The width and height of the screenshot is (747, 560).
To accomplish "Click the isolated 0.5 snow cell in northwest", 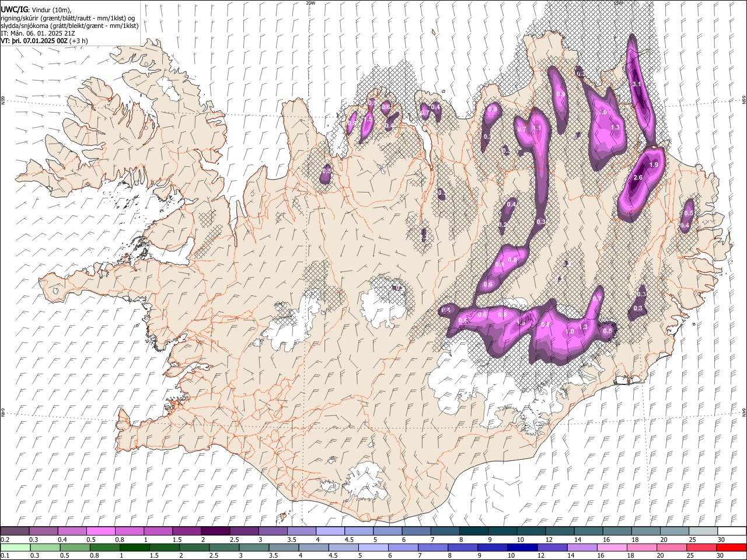I will [x=327, y=171].
